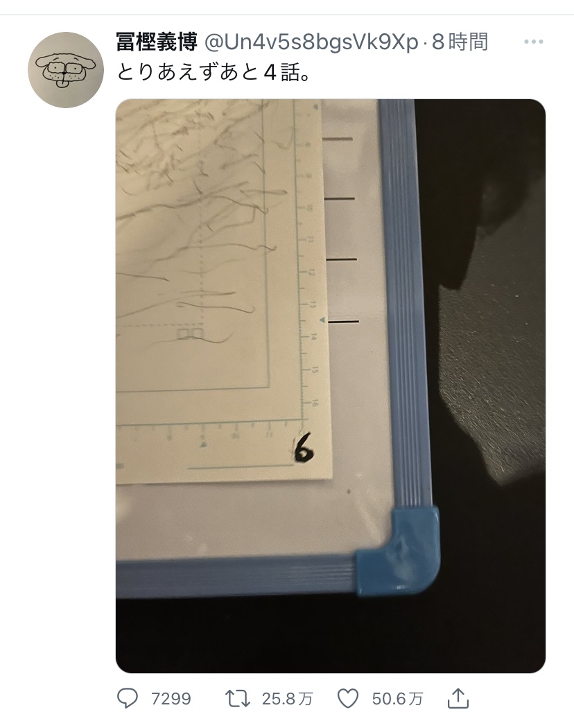Like the tweet with the heart icon
This screenshot has width=574, height=728.
coord(347,698)
